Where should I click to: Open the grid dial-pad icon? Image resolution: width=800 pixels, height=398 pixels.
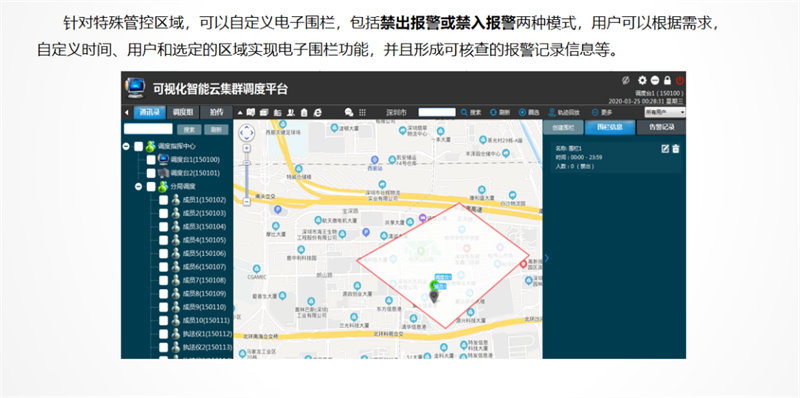[362, 112]
